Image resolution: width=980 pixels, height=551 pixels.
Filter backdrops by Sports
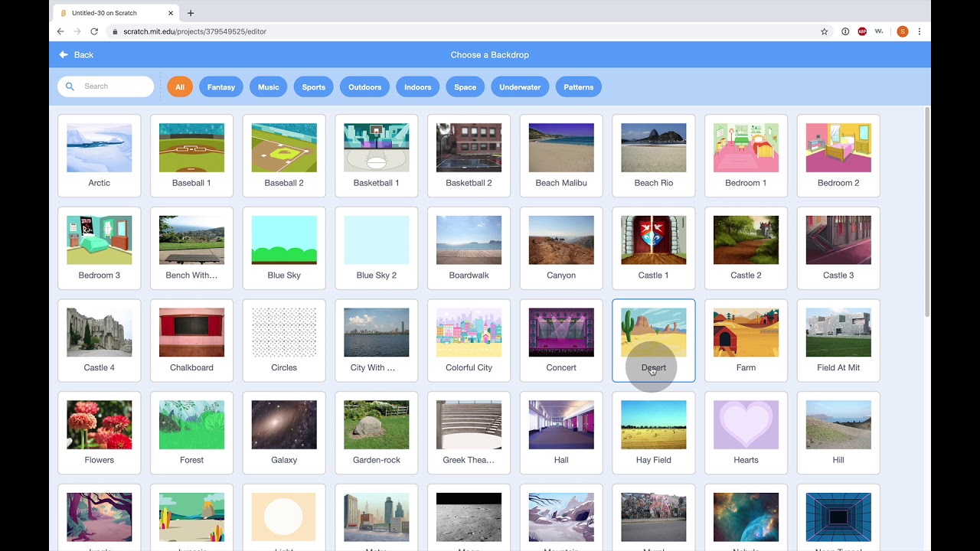coord(314,86)
